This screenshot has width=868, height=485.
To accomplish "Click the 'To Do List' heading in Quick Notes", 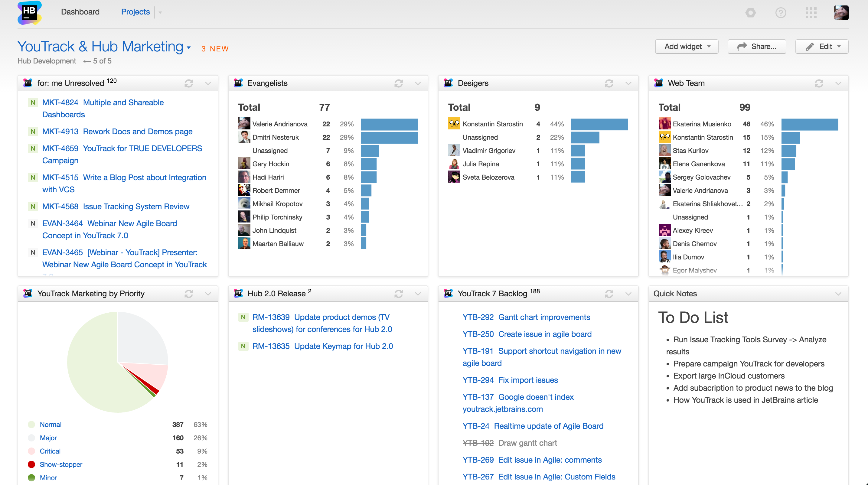I will (x=693, y=317).
